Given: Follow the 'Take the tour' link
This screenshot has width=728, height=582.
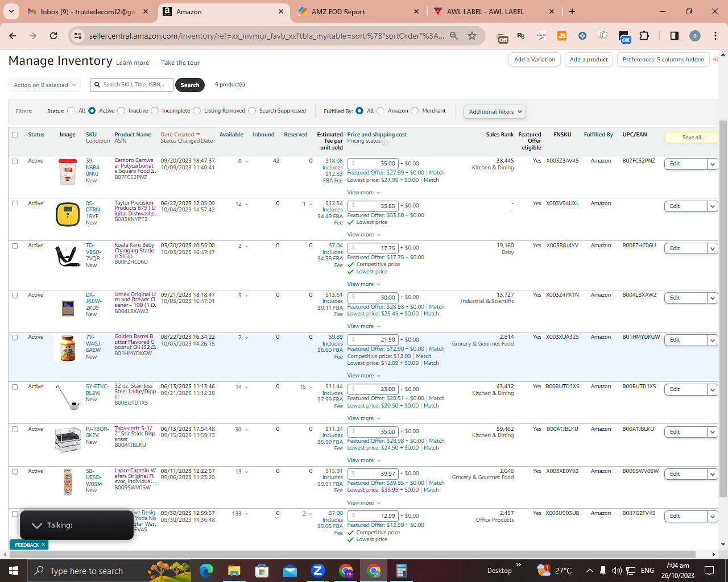Looking at the screenshot, I should [180, 63].
